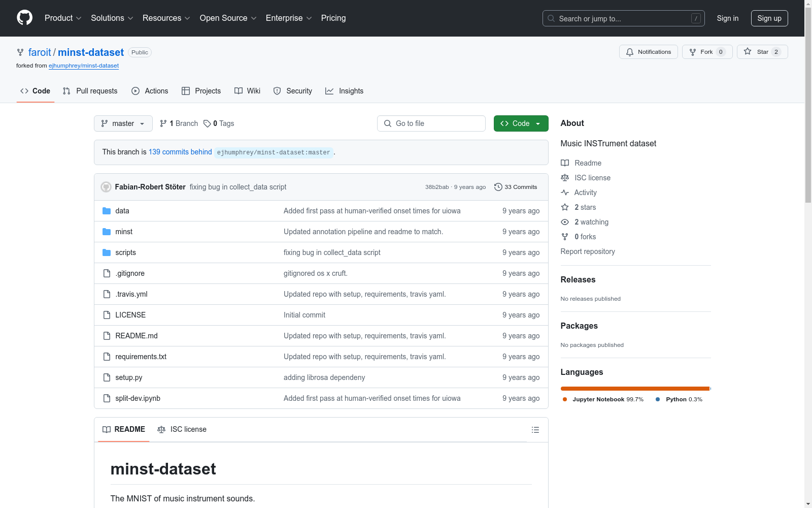Click the Search or jump to field
The width and height of the screenshot is (812, 508).
[624, 18]
